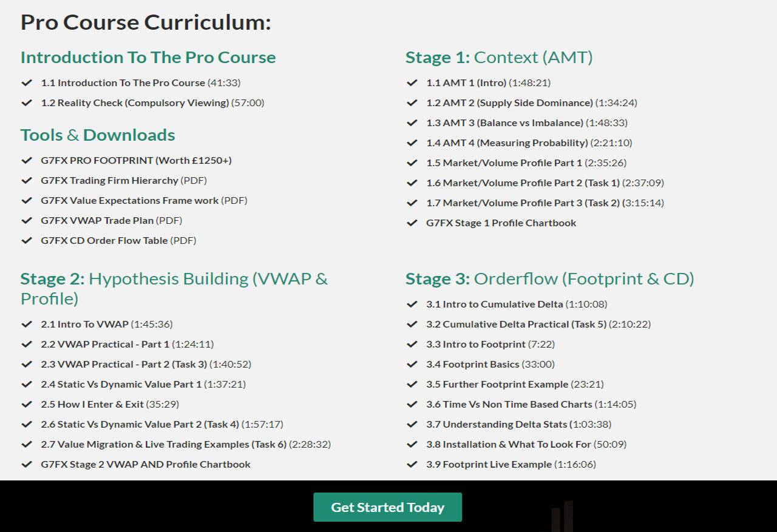Click checkmark next to G7FX PRO FOOTPRINT
The height and width of the screenshot is (532, 777).
(x=27, y=160)
